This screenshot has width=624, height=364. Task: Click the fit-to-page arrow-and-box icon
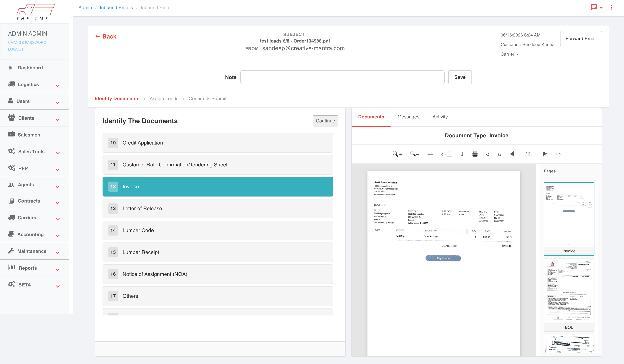pos(447,154)
